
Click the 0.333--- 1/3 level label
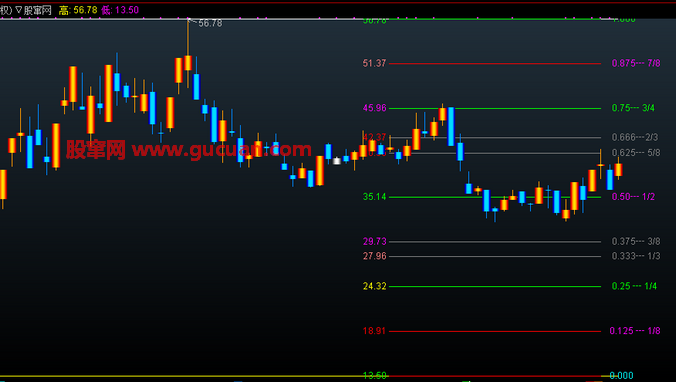[x=636, y=256]
